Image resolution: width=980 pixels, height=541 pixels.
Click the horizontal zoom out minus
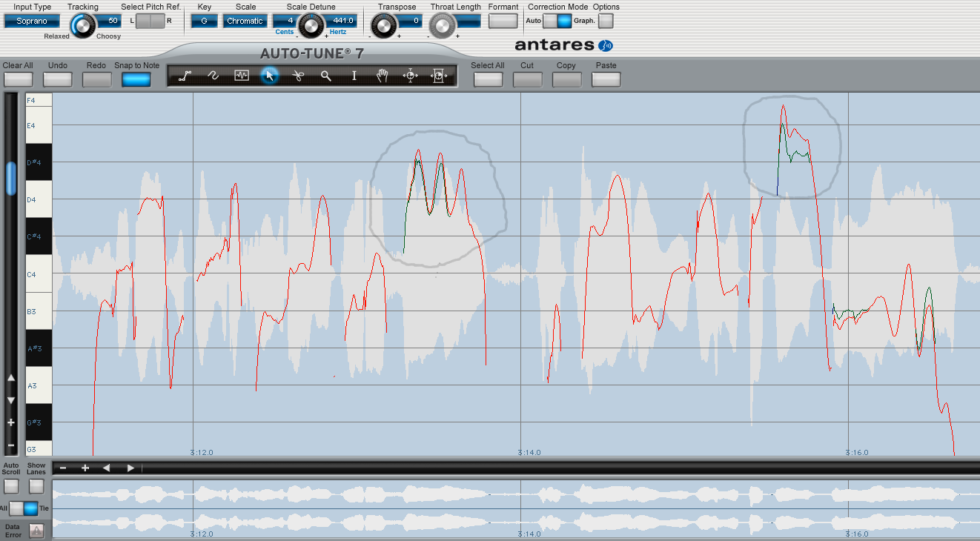63,468
